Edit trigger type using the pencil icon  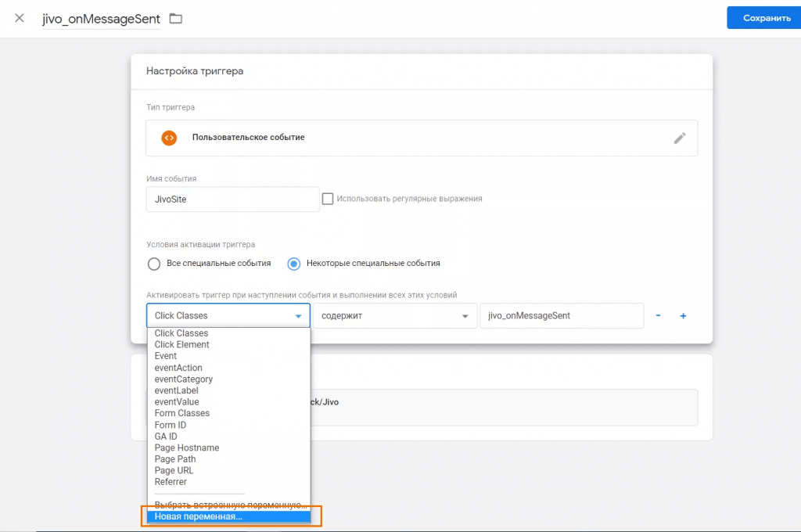click(679, 138)
